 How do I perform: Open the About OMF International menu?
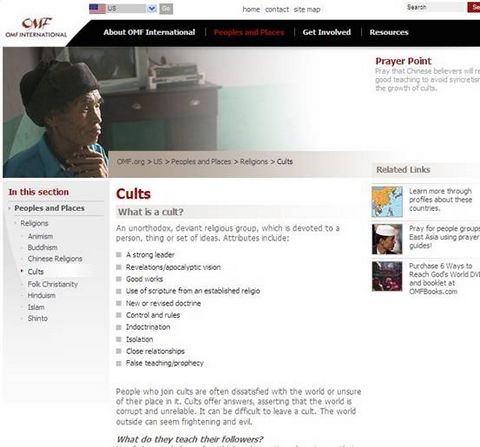[149, 32]
